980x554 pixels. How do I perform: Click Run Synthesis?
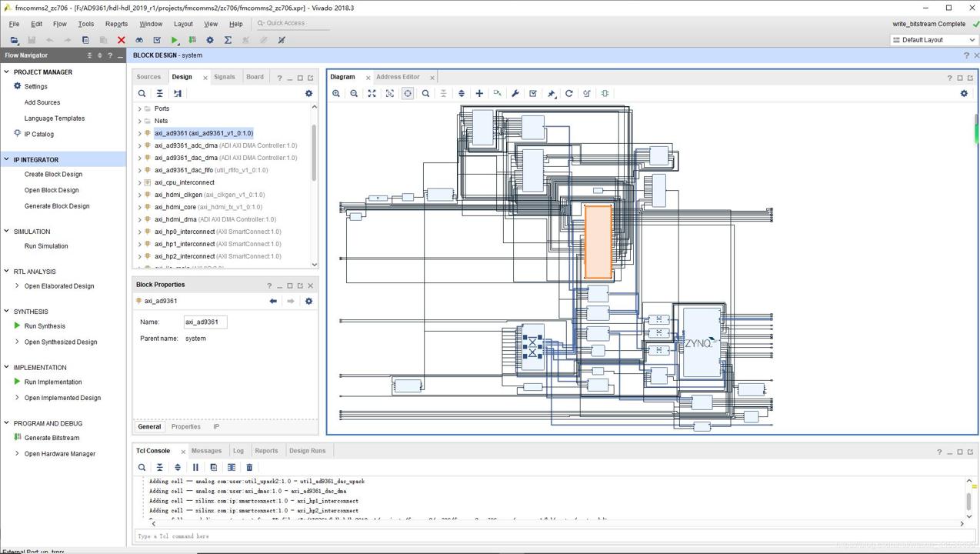(45, 326)
